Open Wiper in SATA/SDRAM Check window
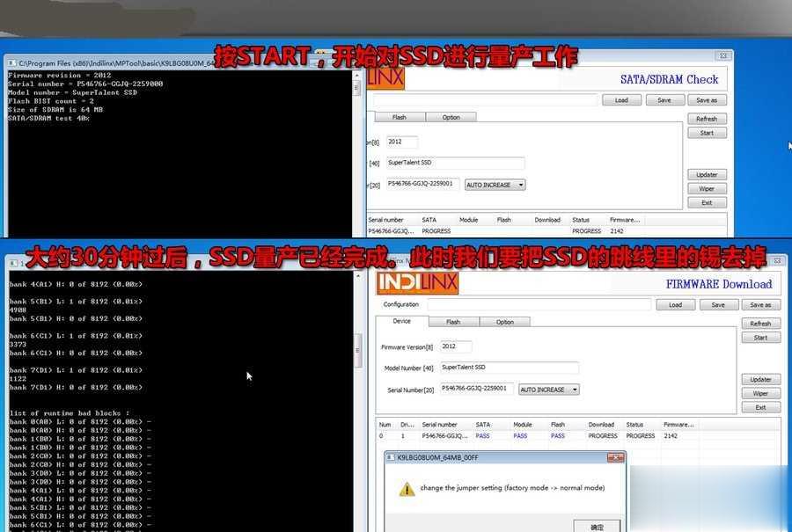Screen dimensions: 792x532 [707, 189]
